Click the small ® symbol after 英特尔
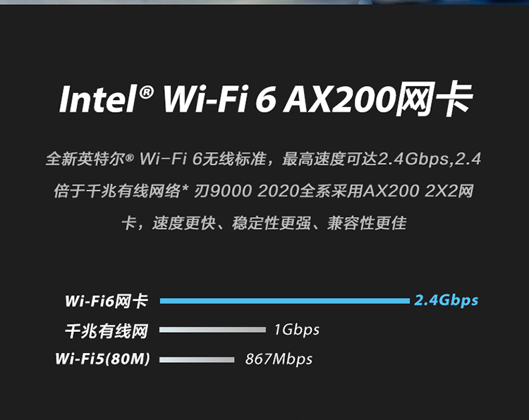 click(x=130, y=158)
